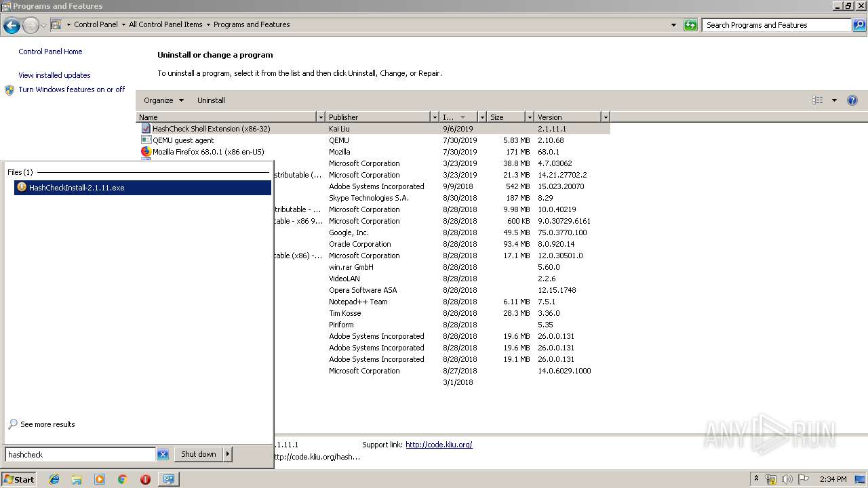
Task: Open Windows Media Player taskbar icon
Action: [100, 479]
